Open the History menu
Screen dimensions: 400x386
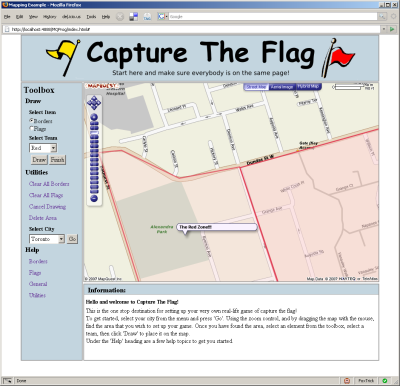click(50, 17)
